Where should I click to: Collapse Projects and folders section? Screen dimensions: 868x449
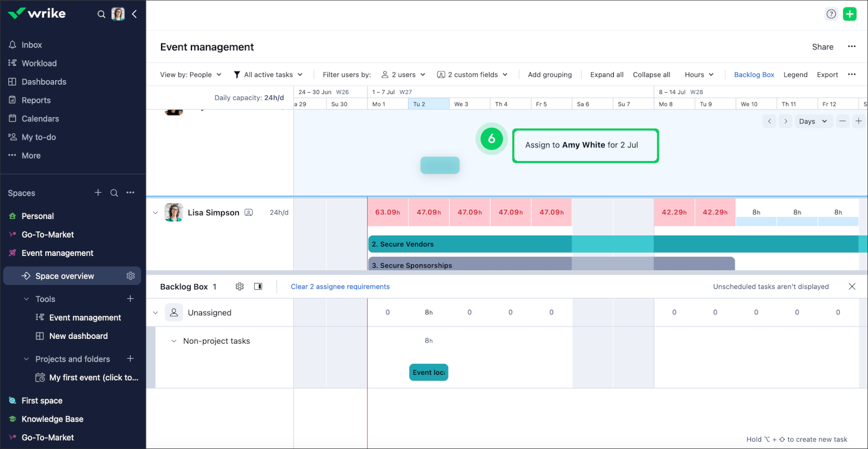pyautogui.click(x=27, y=359)
